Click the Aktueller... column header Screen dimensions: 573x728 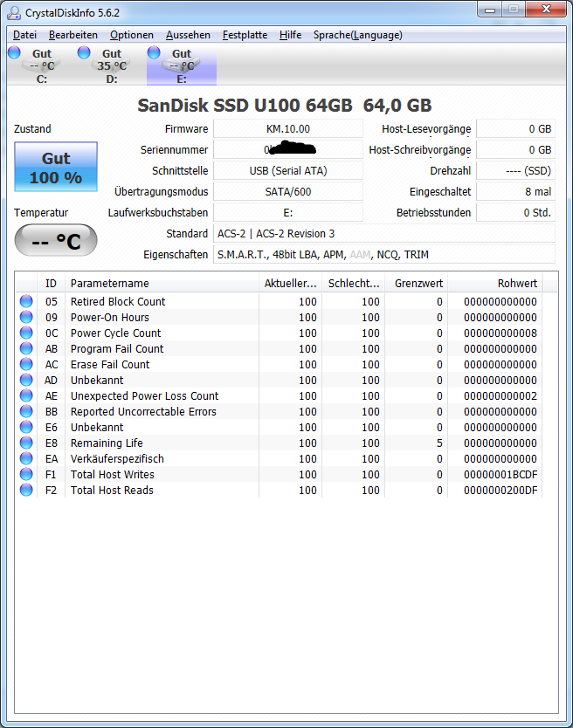coord(291,283)
